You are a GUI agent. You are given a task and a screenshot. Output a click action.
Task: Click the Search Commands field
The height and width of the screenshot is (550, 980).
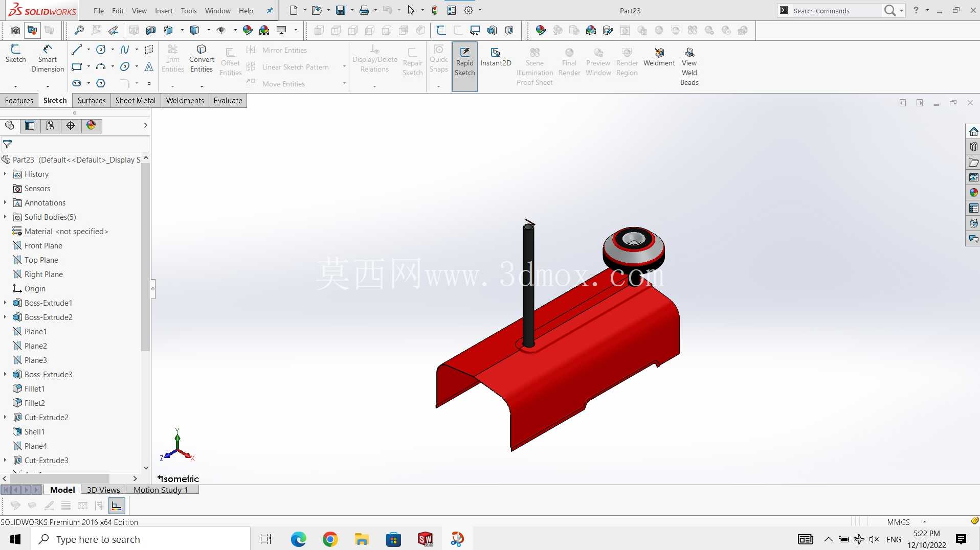coord(836,11)
